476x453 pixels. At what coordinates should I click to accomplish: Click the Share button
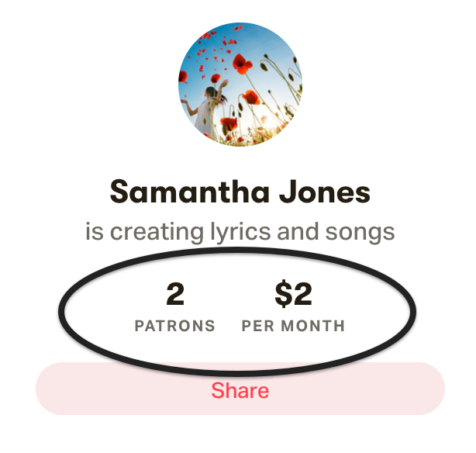click(x=240, y=389)
